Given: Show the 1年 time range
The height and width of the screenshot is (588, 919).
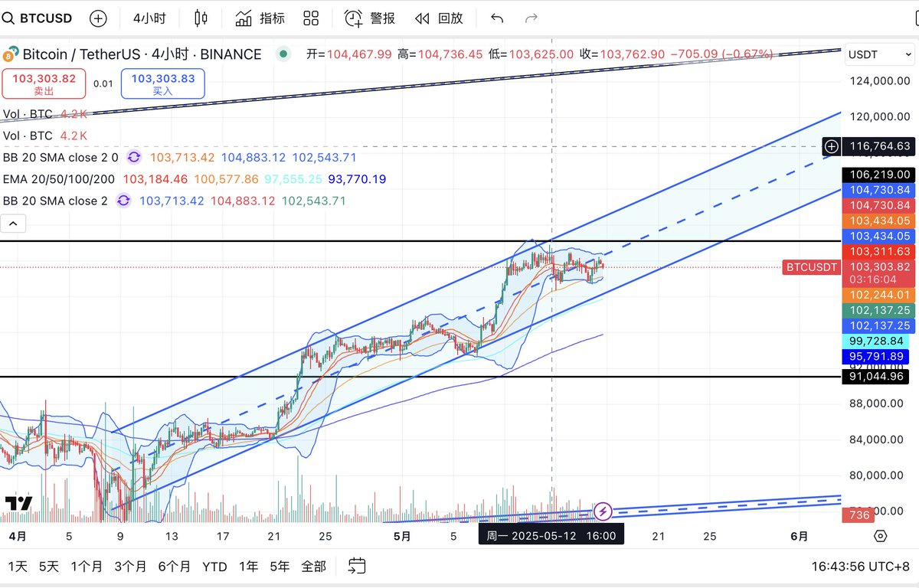Looking at the screenshot, I should (x=249, y=567).
